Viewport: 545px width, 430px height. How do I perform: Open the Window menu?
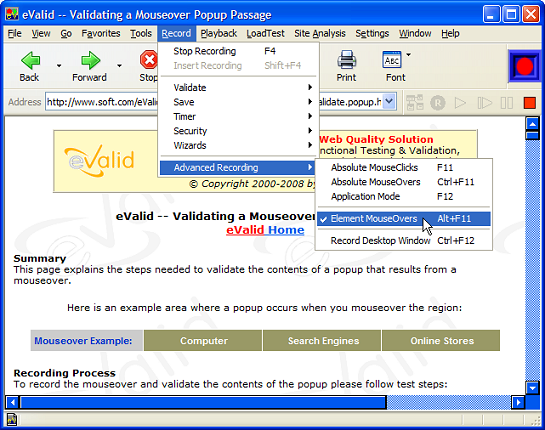click(x=415, y=33)
